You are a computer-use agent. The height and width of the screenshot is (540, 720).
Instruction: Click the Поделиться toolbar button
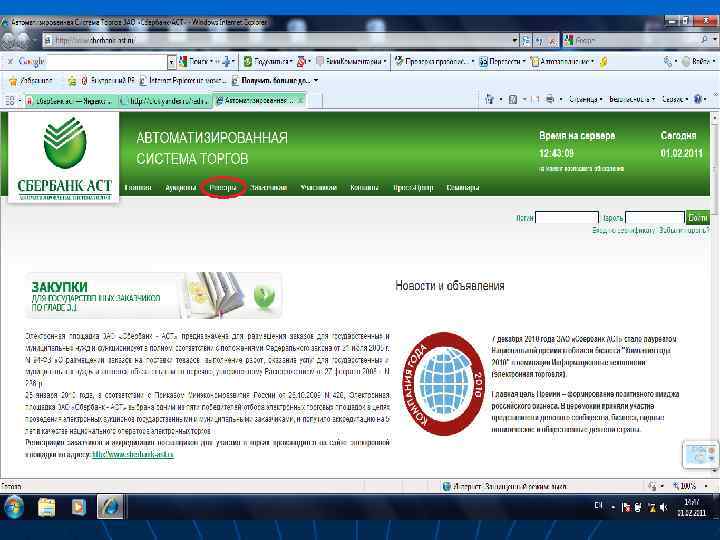point(268,61)
